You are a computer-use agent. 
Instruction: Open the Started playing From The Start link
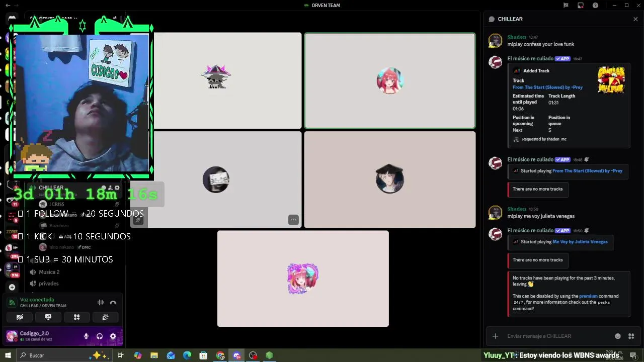pyautogui.click(x=587, y=171)
